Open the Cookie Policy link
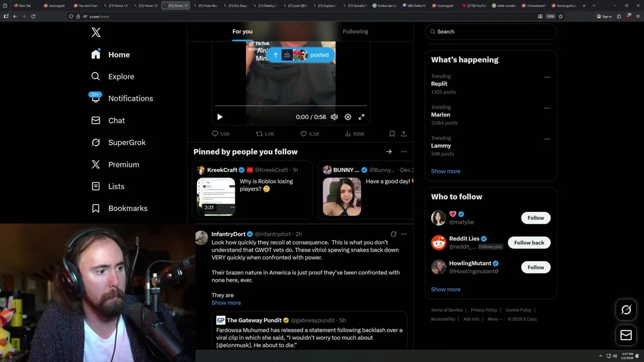 [x=518, y=310]
